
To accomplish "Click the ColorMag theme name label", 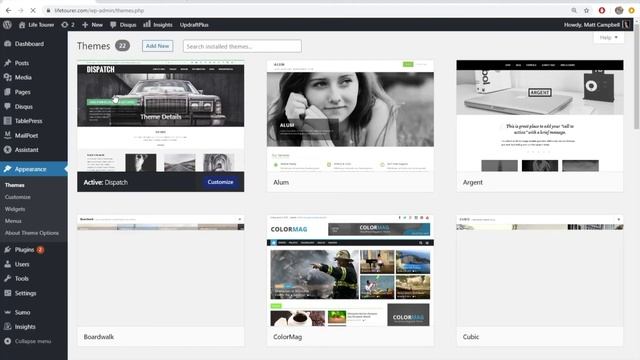I will 288,337.
